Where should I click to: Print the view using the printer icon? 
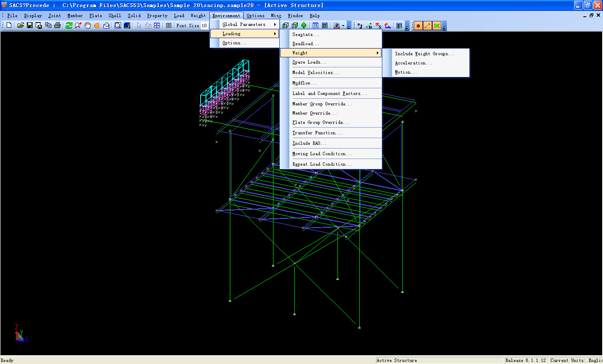[57, 26]
